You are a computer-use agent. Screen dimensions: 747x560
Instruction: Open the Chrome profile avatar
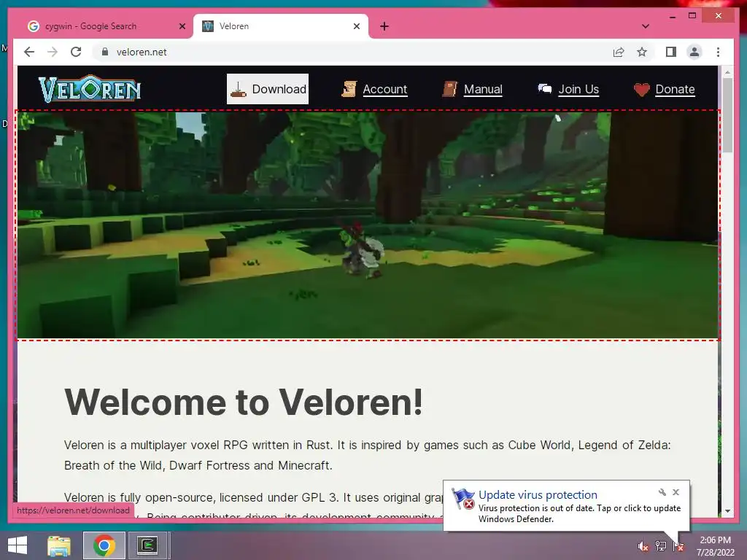pyautogui.click(x=694, y=52)
